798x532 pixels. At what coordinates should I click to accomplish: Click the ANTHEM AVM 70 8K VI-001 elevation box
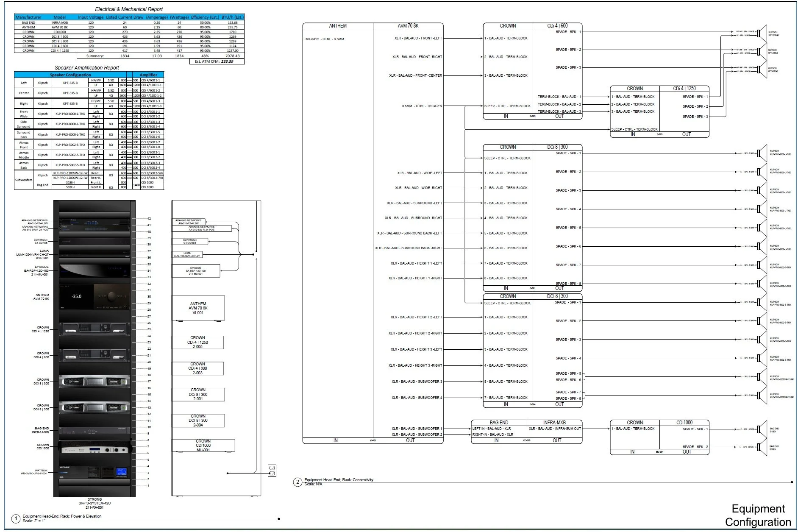(x=198, y=308)
